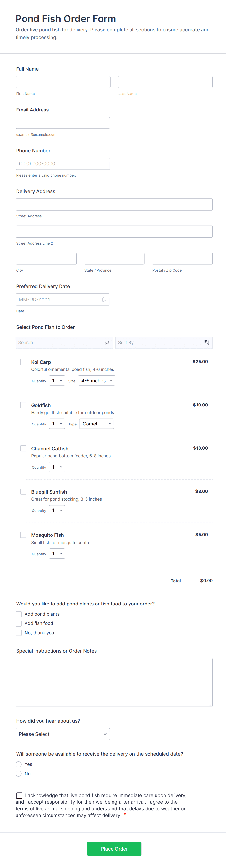Tick the Koi Carp product checkbox
Image resolution: width=226 pixels, height=868 pixels.
[23, 362]
